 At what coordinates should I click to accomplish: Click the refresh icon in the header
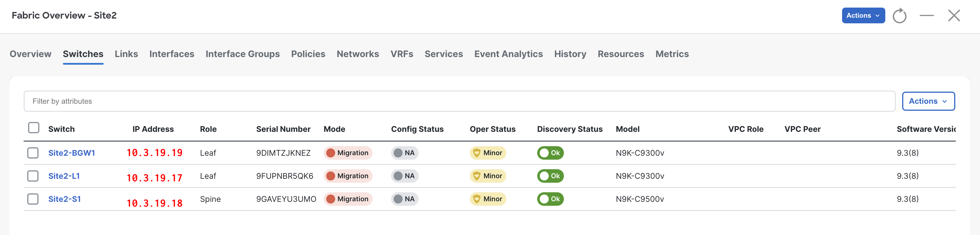coord(899,16)
